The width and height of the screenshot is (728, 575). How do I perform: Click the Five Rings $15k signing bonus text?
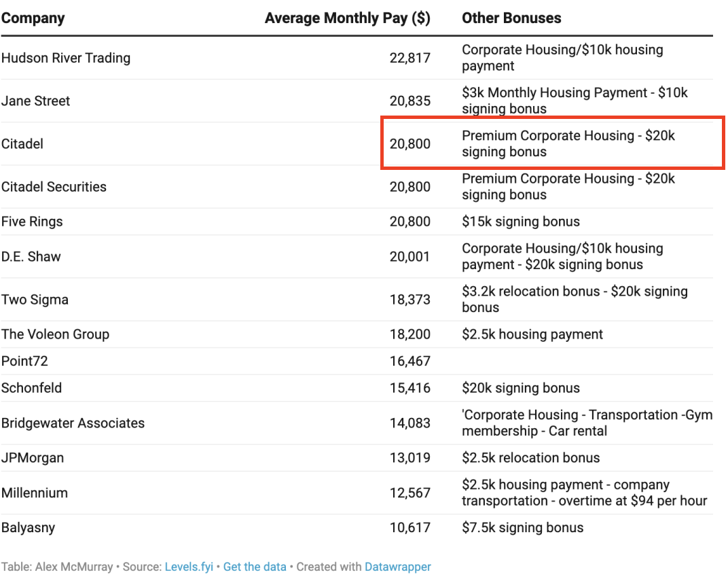[x=521, y=222]
